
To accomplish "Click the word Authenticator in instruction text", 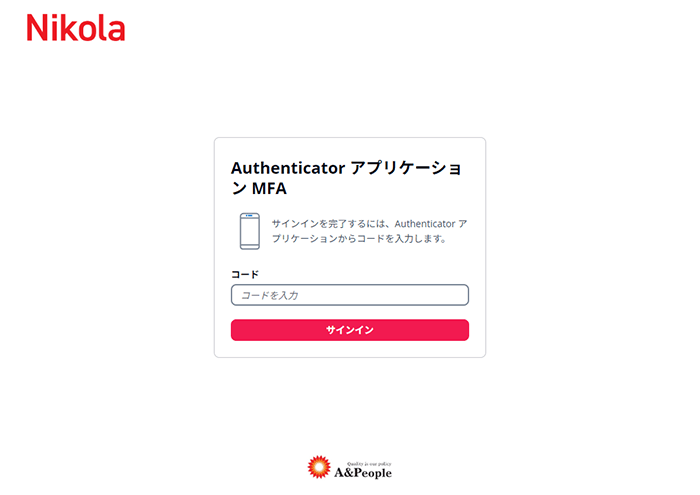I will point(425,224).
